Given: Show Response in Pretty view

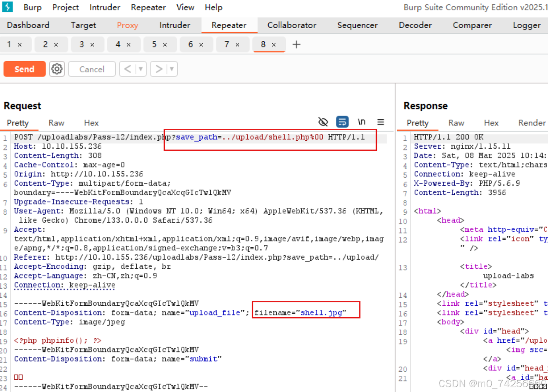Looking at the screenshot, I should click(417, 123).
